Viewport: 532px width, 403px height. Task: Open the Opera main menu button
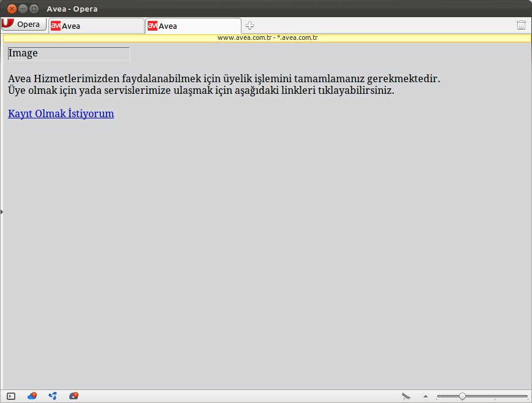point(24,25)
